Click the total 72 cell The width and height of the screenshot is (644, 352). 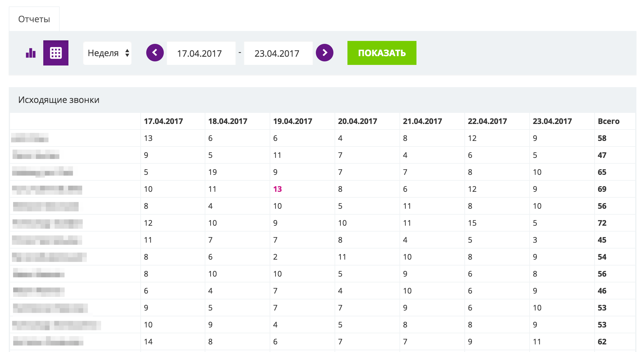602,223
